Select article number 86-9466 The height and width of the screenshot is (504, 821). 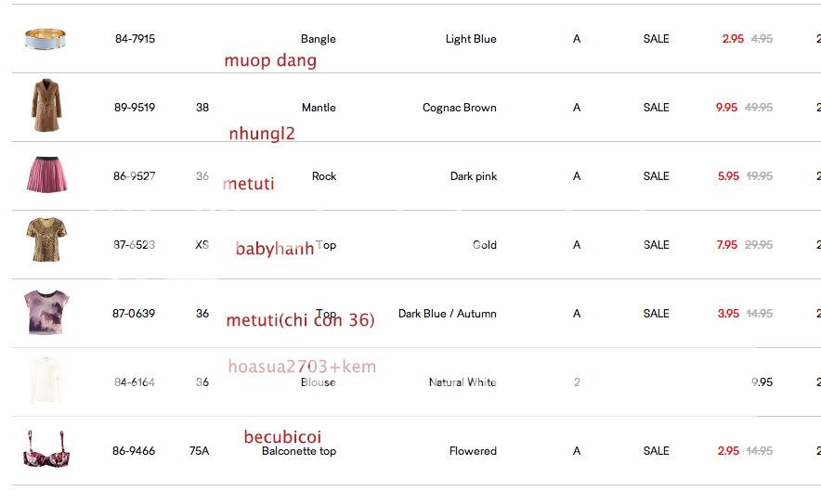[134, 451]
